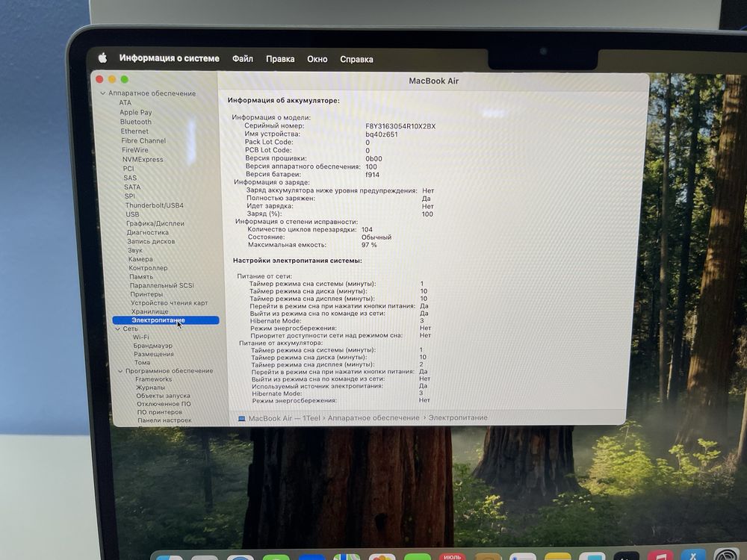Select Звук in the sidebar
Screen dimensions: 747x560
click(134, 250)
